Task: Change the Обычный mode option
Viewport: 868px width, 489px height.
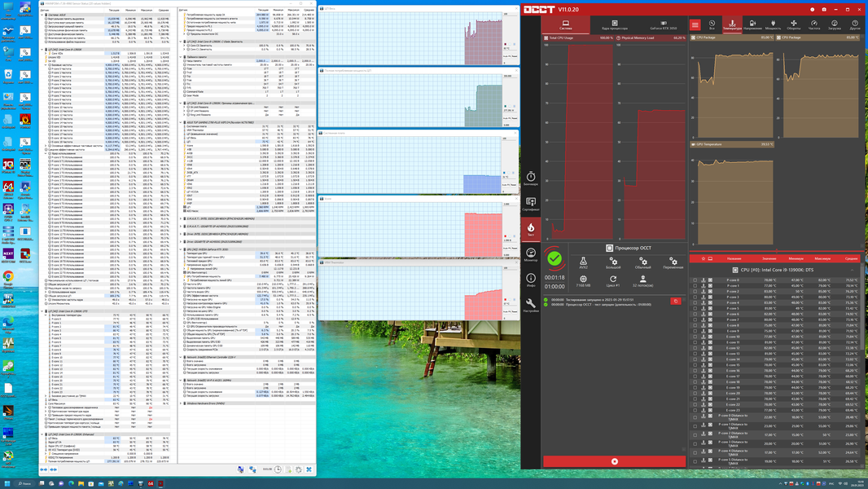Action: pyautogui.click(x=642, y=262)
